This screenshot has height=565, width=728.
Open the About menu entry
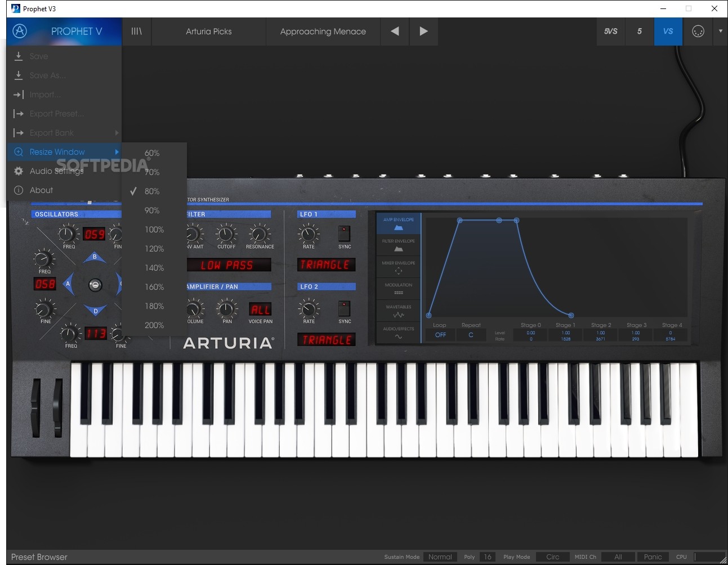click(64, 190)
